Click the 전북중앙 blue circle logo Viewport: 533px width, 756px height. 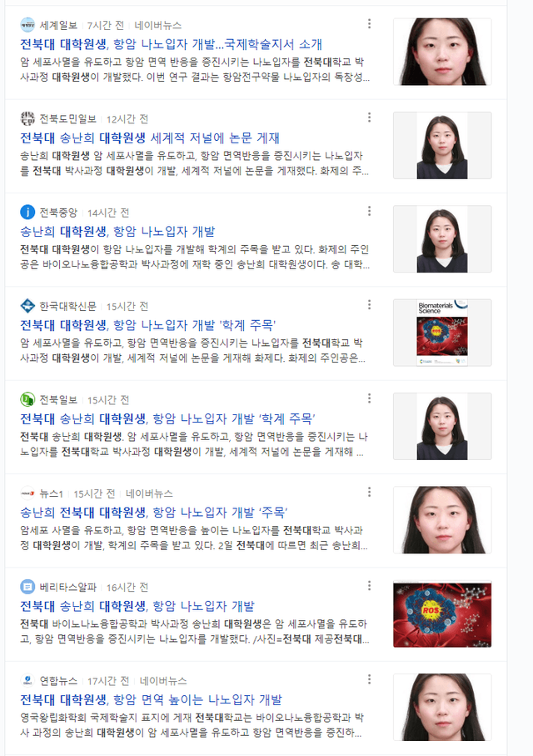point(27,213)
